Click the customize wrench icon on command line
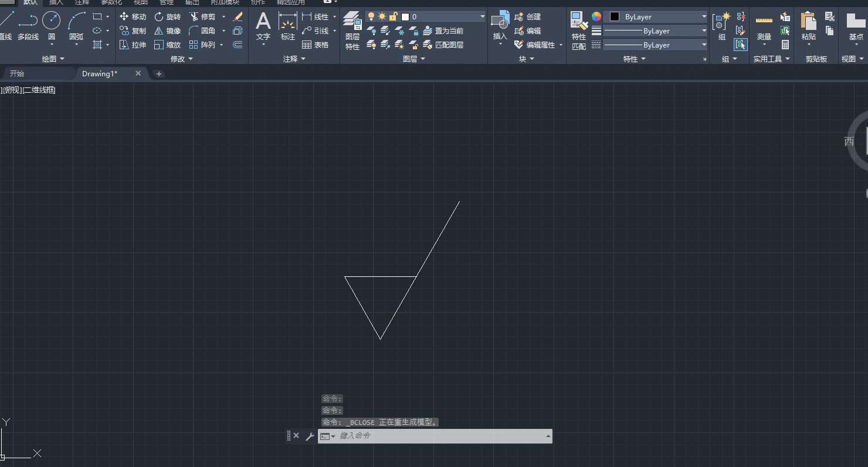 pyautogui.click(x=310, y=436)
